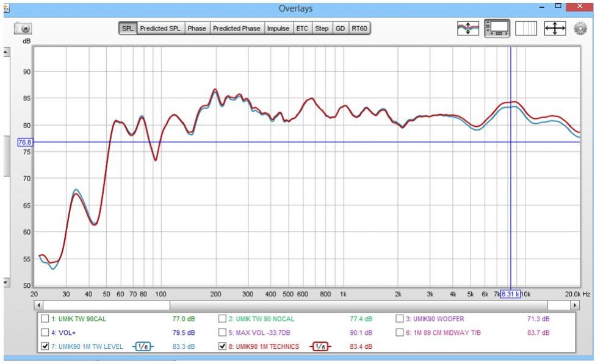Click the horizontal scrollbar right arrow

pyautogui.click(x=575, y=305)
